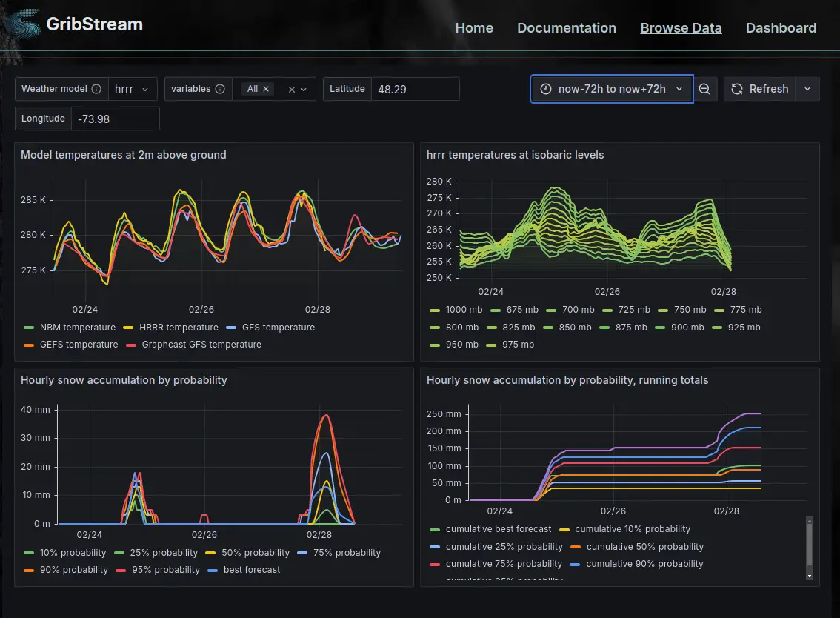
Task: Click the clock icon in time picker
Action: 546,89
